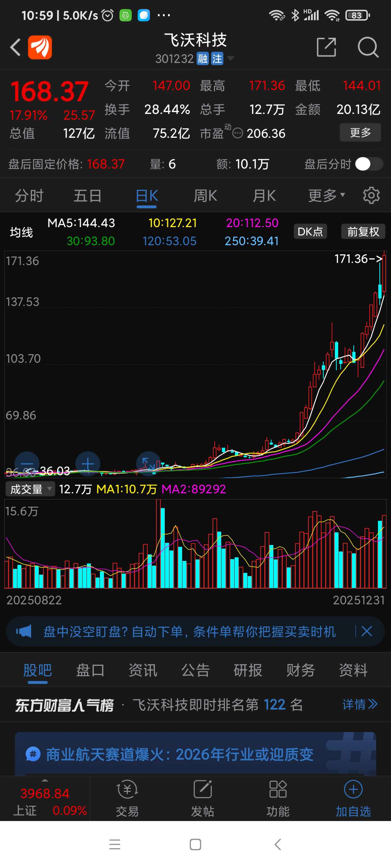The image size is (391, 868).
Task: Tap the 168.37 current price
Action: [x=50, y=92]
